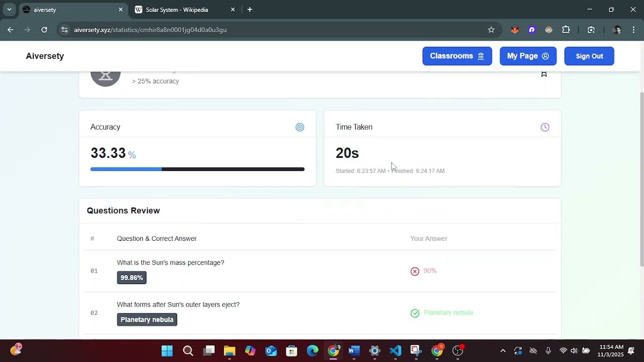This screenshot has height=362, width=644.
Task: Click the Time Taken clock icon
Action: click(545, 127)
